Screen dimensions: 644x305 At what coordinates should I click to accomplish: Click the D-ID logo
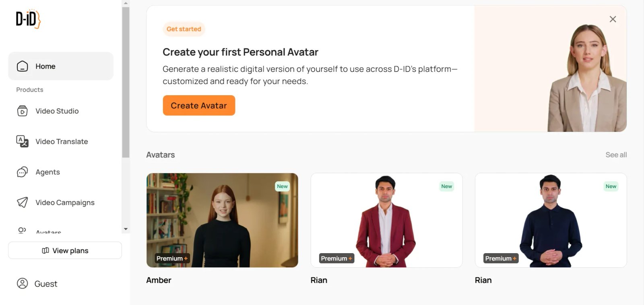(x=28, y=19)
